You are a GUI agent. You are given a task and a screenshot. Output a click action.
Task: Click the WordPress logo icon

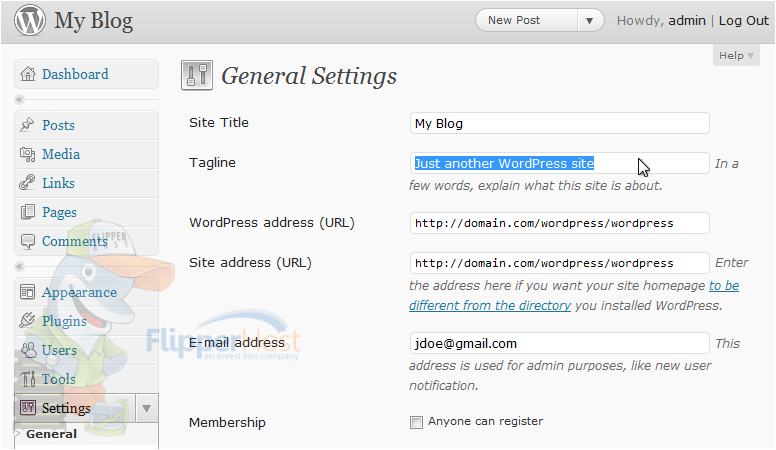(x=29, y=20)
